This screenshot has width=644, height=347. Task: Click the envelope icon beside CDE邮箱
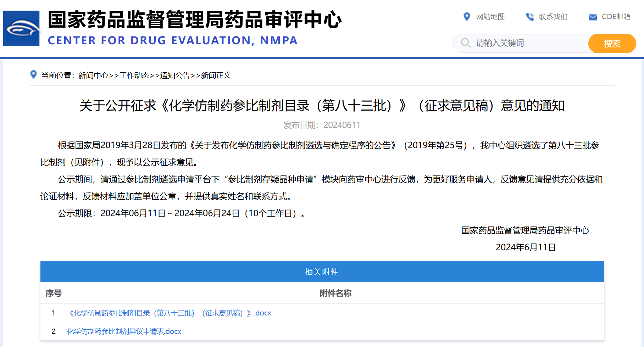[593, 17]
